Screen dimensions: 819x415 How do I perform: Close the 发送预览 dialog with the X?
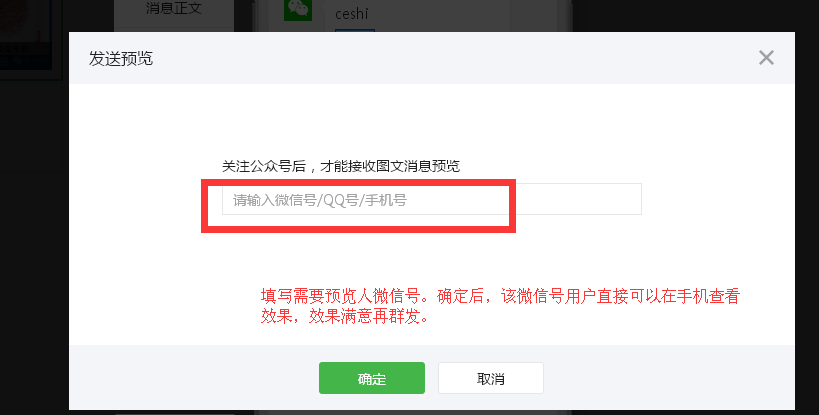[766, 57]
